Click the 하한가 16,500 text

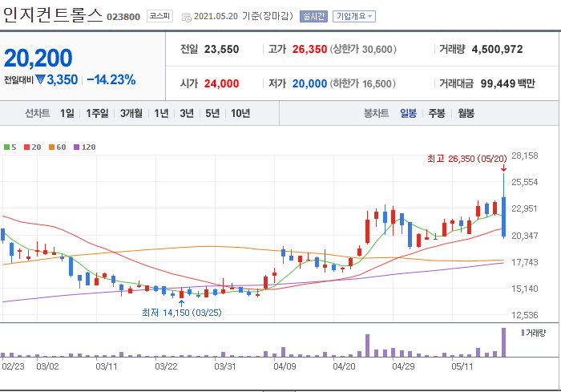[362, 83]
